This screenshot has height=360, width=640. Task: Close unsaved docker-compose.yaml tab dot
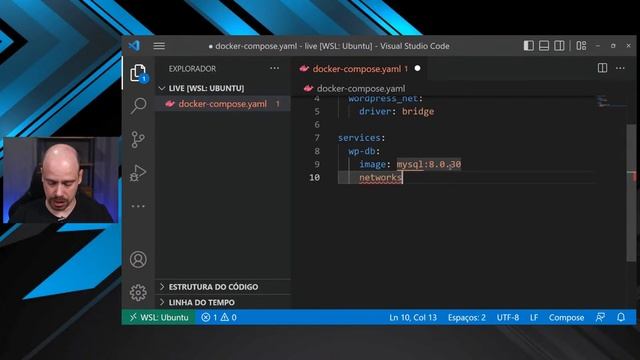[418, 68]
